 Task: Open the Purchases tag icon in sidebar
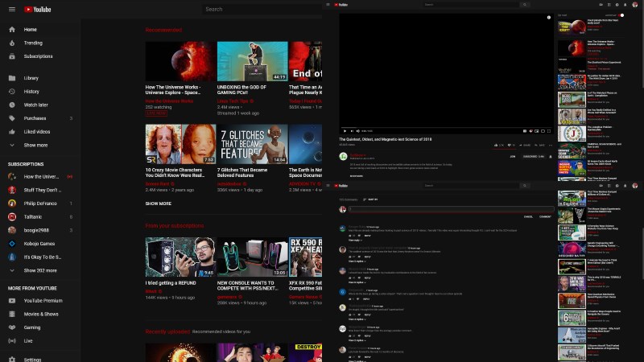(x=12, y=118)
